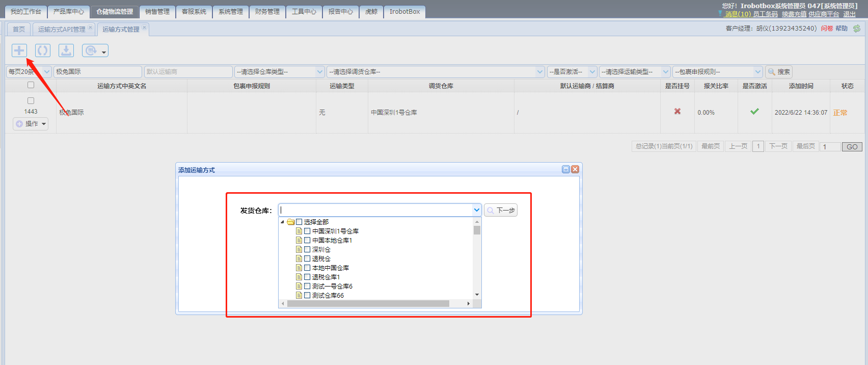This screenshot has height=365, width=868.
Task: Click file icon beside 本地中国仓库
Action: (299, 268)
